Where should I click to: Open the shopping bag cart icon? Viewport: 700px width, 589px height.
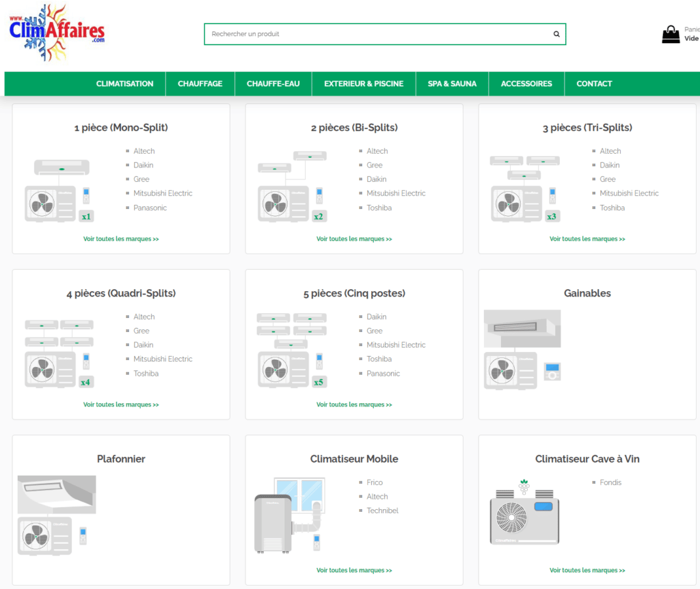point(671,34)
